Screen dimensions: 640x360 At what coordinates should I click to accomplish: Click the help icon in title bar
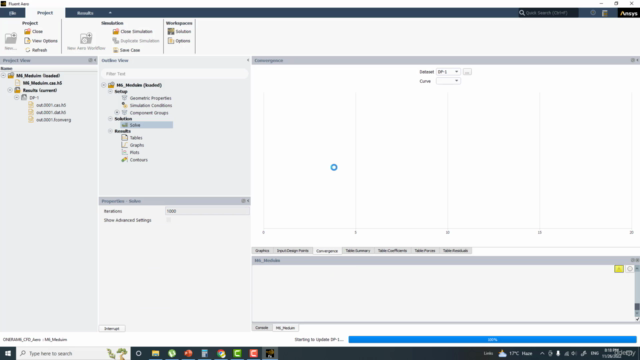coord(593,13)
